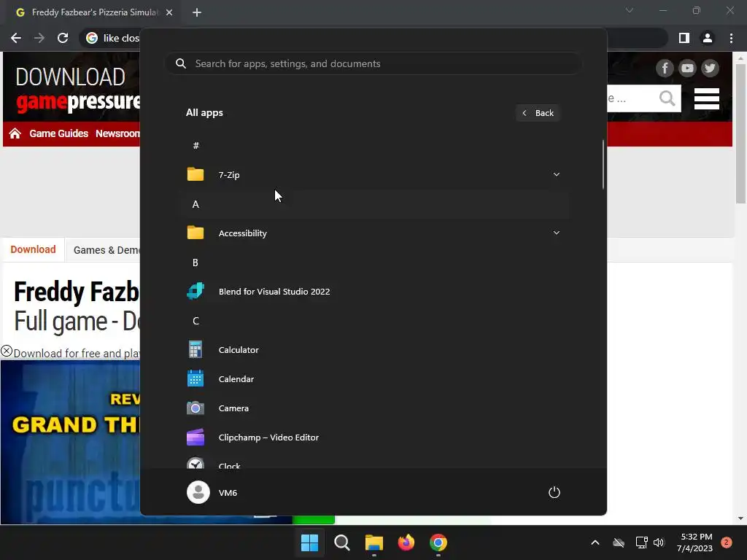The image size is (747, 560).
Task: Show hidden tray icons chevron
Action: tap(595, 542)
